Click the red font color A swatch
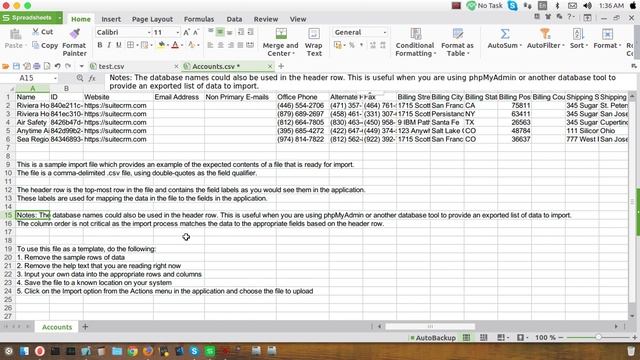This screenshot has height=360, width=640. (x=175, y=45)
